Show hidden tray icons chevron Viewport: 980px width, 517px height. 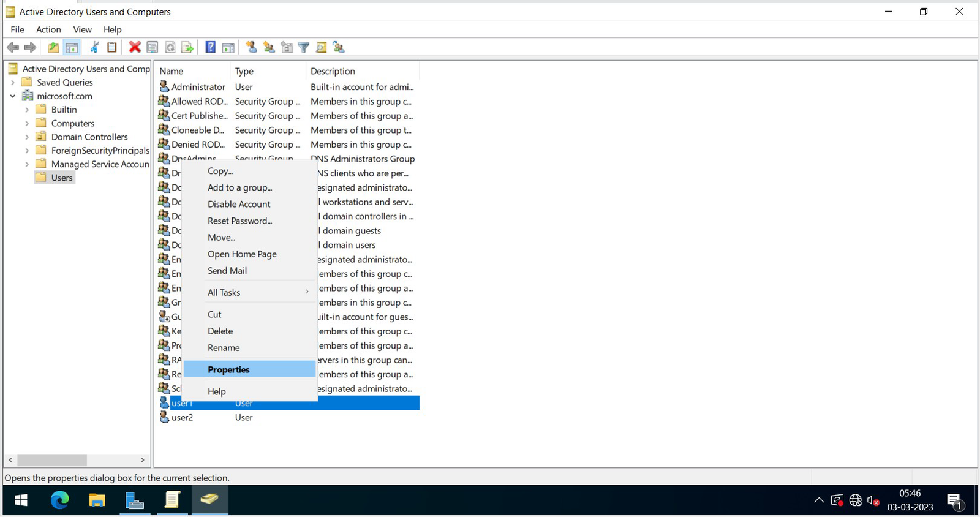pos(819,500)
